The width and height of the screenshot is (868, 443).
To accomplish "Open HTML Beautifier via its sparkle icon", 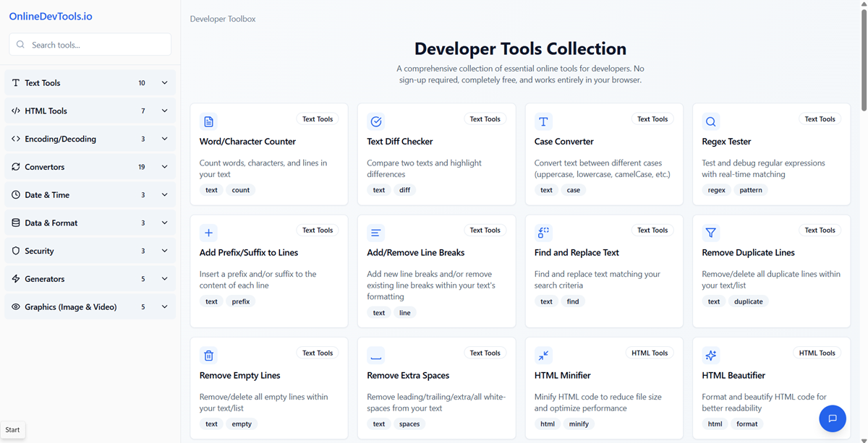I will [x=710, y=356].
